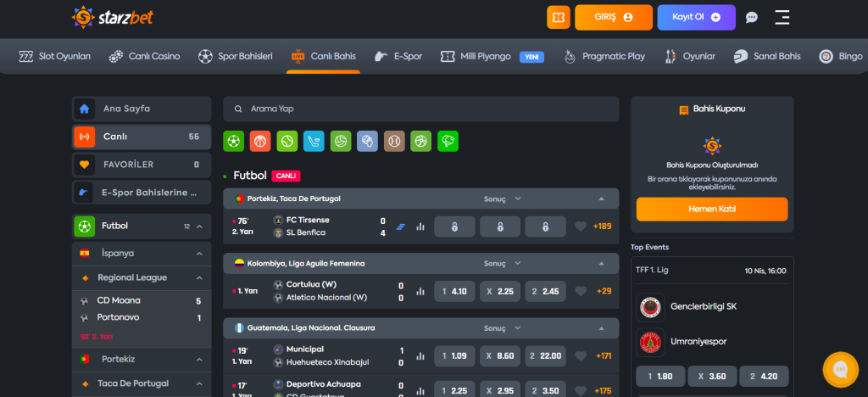868x397 pixels.
Task: Open the chat bubble icon in header
Action: pos(751,17)
